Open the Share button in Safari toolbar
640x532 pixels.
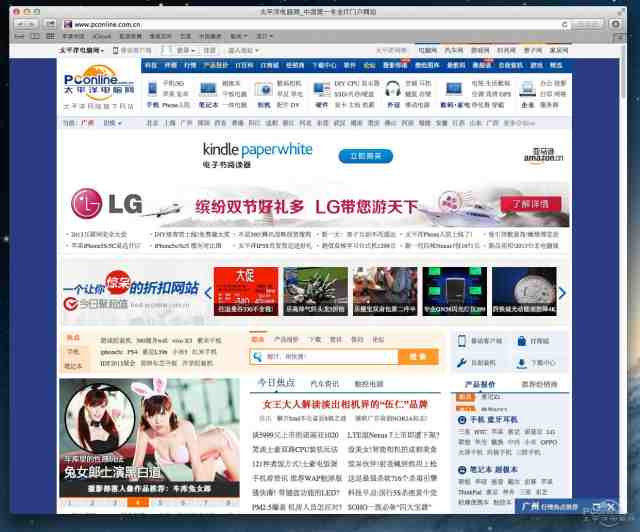click(x=50, y=24)
